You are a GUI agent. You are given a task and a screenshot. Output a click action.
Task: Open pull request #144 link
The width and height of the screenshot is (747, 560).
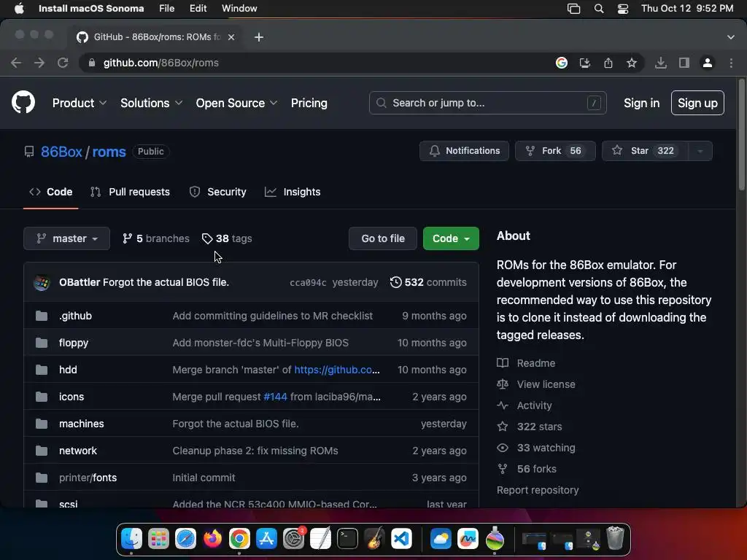(x=275, y=397)
